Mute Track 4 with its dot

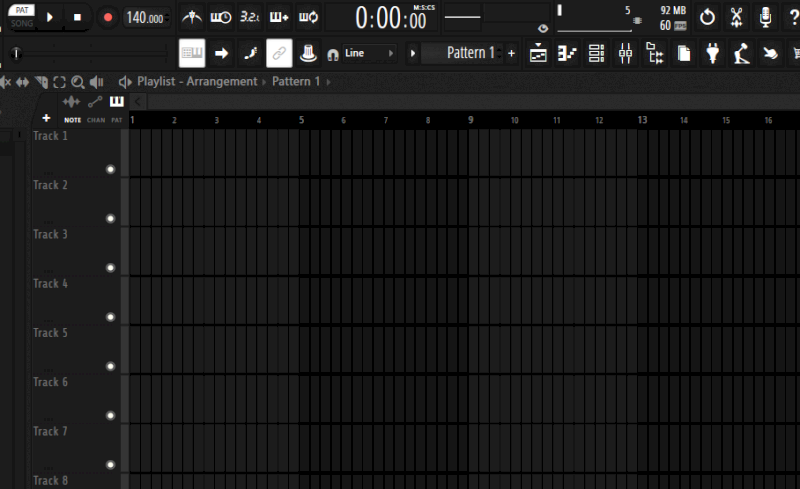[110, 317]
